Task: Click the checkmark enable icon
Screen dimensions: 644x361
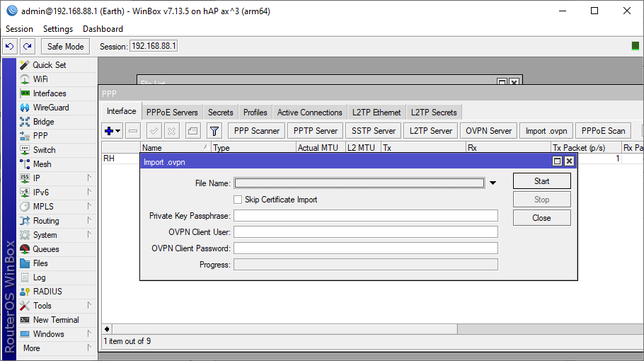Action: pyautogui.click(x=154, y=131)
